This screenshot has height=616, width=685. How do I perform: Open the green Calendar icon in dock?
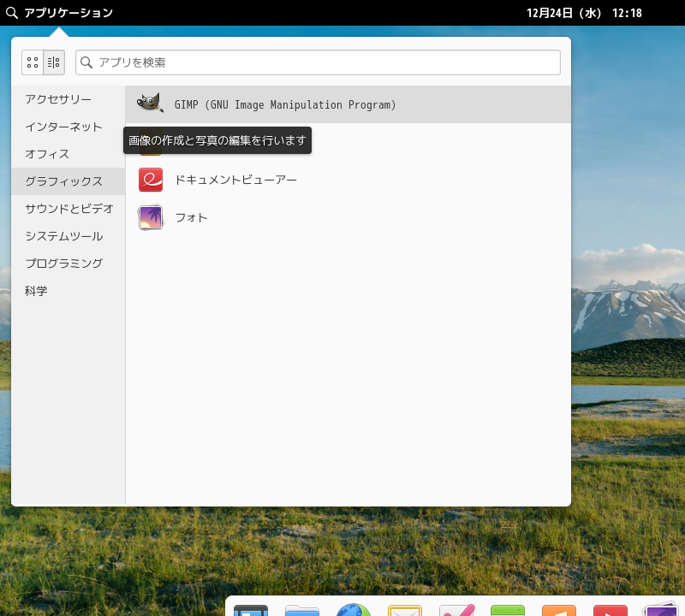pos(508,610)
